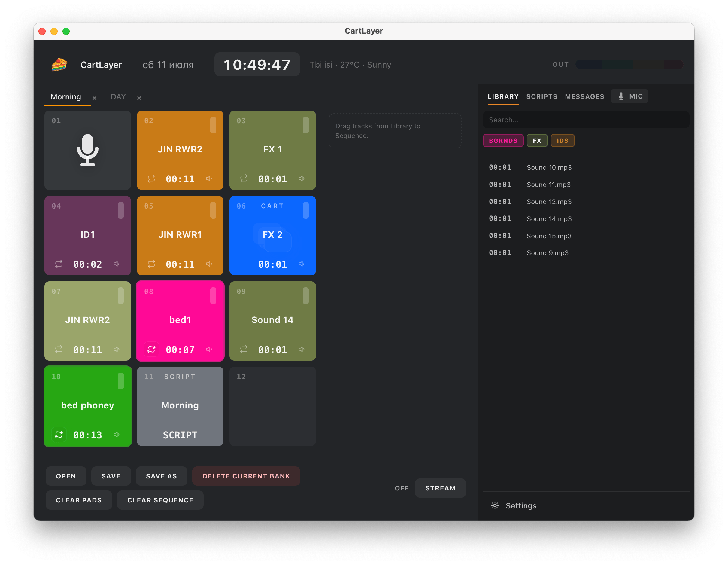Screen dimensions: 728x565
Task: Click the microphone icon on pad 01
Action: tap(88, 150)
